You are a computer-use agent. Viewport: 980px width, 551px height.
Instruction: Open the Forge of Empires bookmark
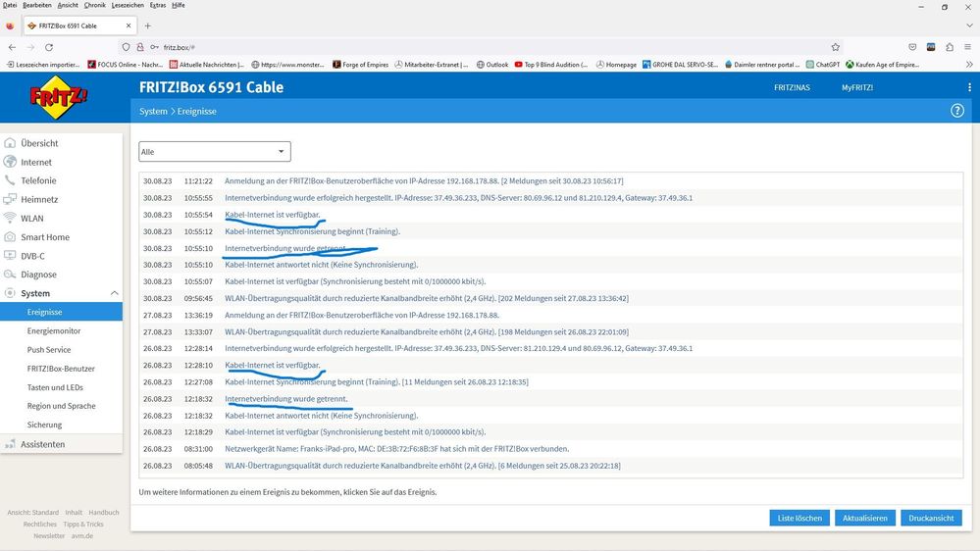tap(361, 65)
